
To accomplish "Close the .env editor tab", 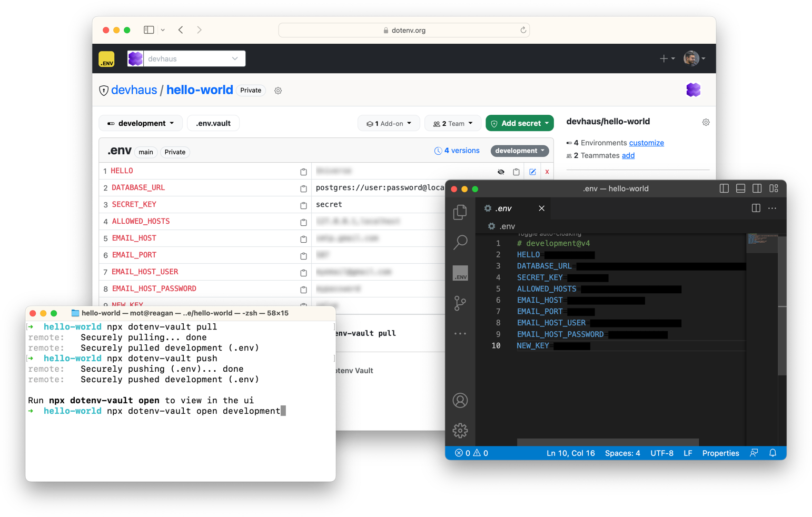I will point(541,208).
